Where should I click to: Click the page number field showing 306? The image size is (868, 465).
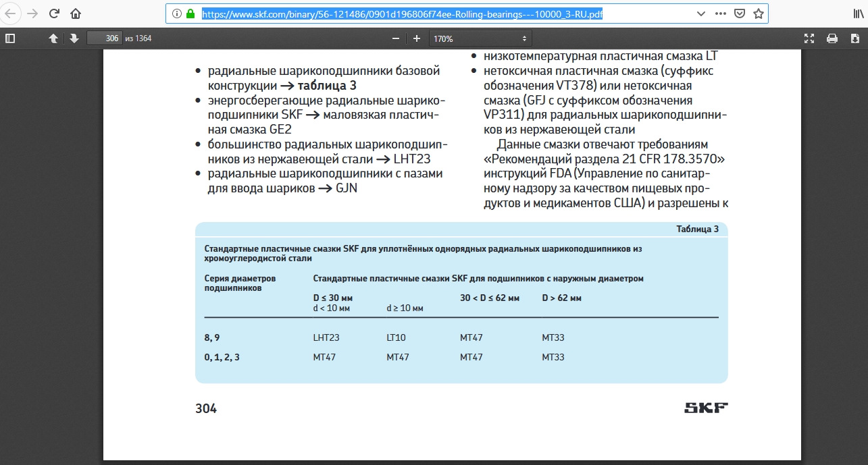(x=104, y=38)
